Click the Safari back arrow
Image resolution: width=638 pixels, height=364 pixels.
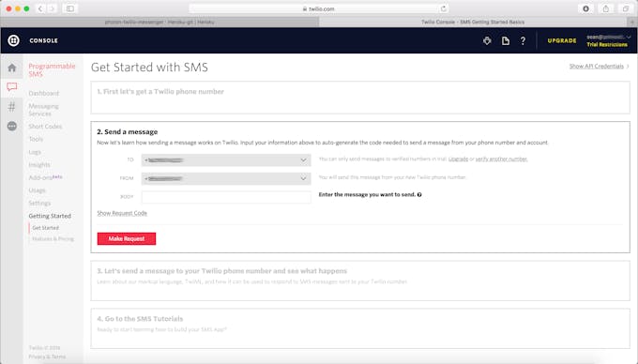40,8
